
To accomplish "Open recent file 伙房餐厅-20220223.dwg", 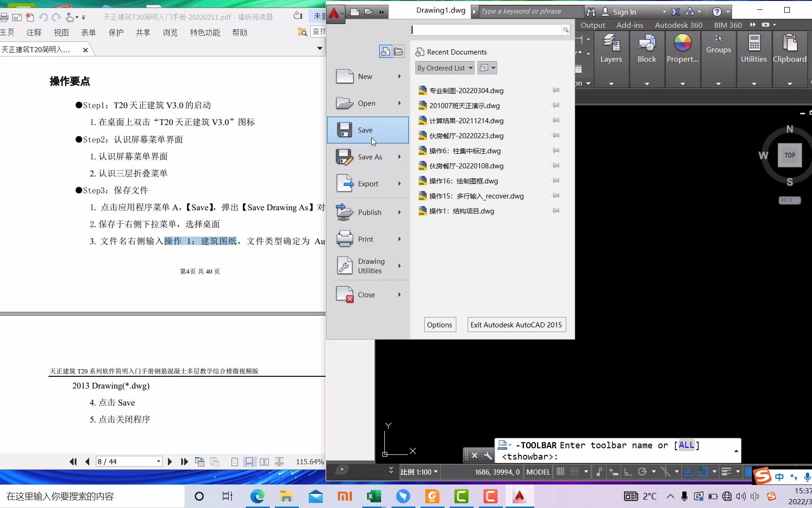I will click(x=466, y=136).
